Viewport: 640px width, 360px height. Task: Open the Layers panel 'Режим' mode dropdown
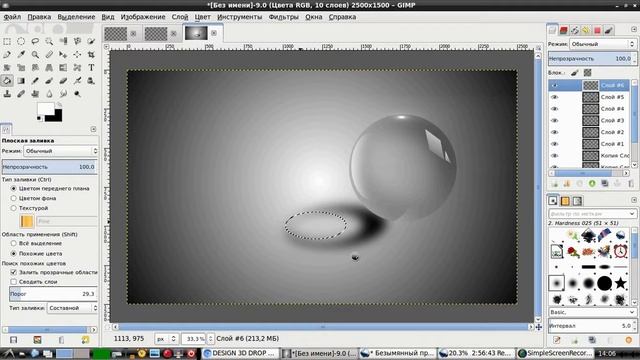[602, 44]
